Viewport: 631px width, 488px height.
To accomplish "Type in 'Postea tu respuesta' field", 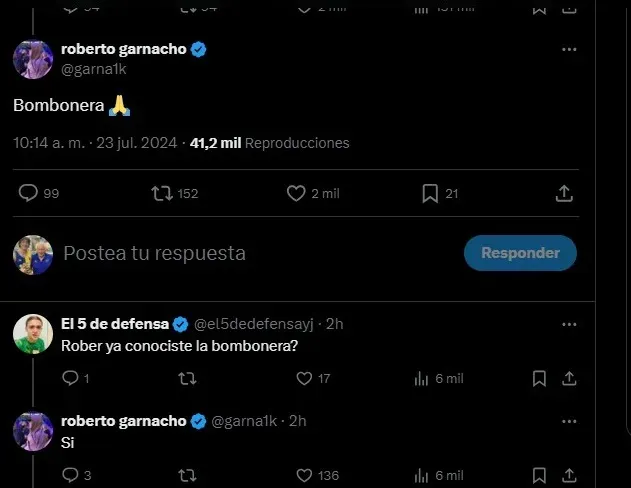I will [x=250, y=254].
